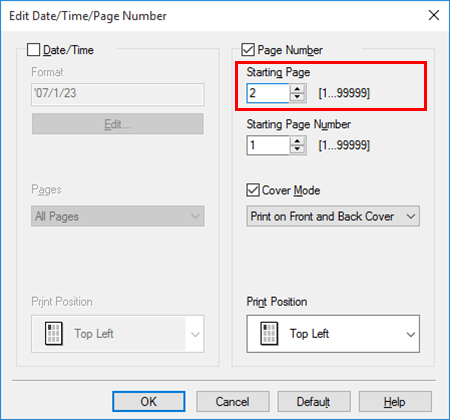Confirm the settings with the OK button

point(149,402)
